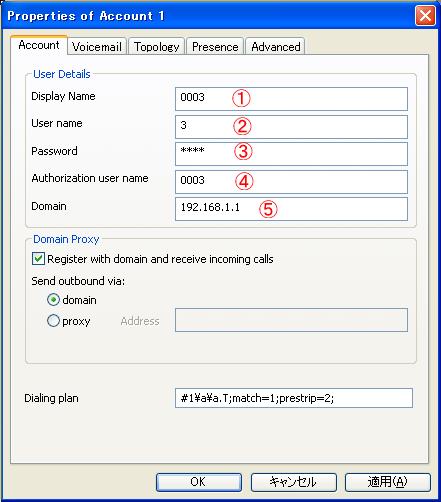
Task: Apply changes with the 適用(A) button
Action: [x=388, y=482]
